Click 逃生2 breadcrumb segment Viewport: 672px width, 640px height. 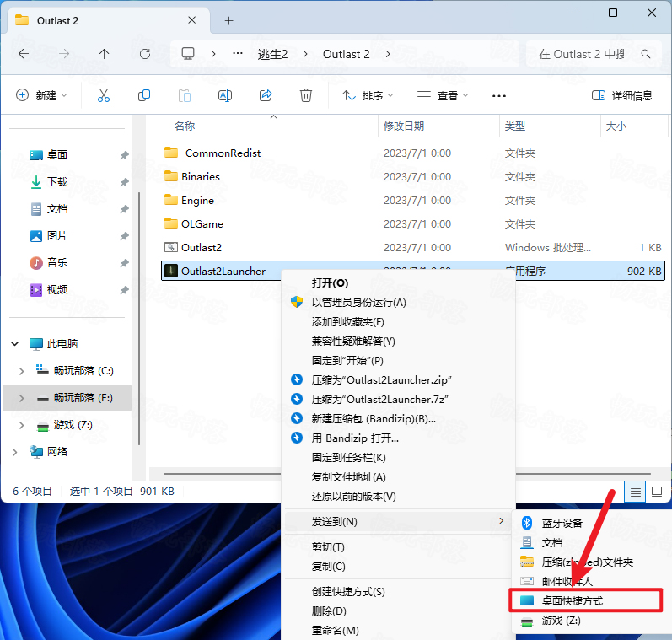coord(272,54)
